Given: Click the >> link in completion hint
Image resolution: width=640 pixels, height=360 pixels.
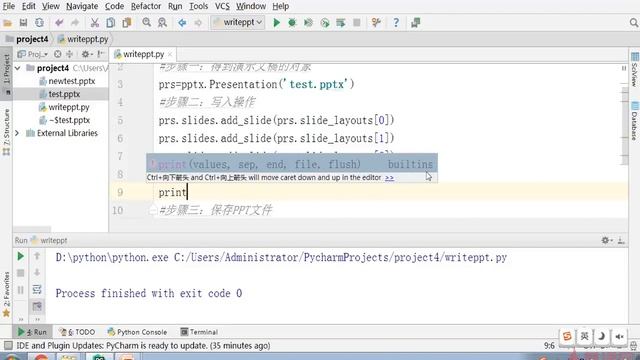Looking at the screenshot, I should coord(389,178).
